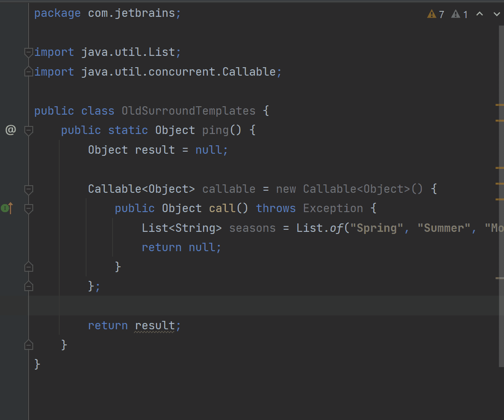Click the 'throws' keyword
The height and width of the screenshot is (420, 504).
tap(276, 208)
